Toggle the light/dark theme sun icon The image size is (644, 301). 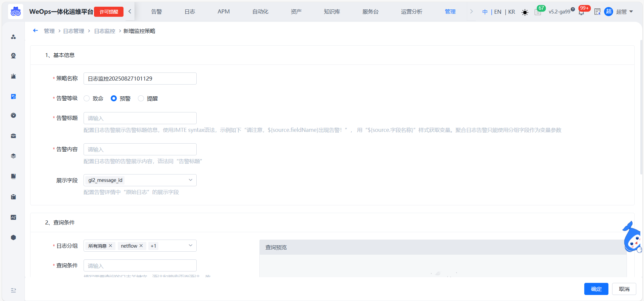[x=525, y=12]
